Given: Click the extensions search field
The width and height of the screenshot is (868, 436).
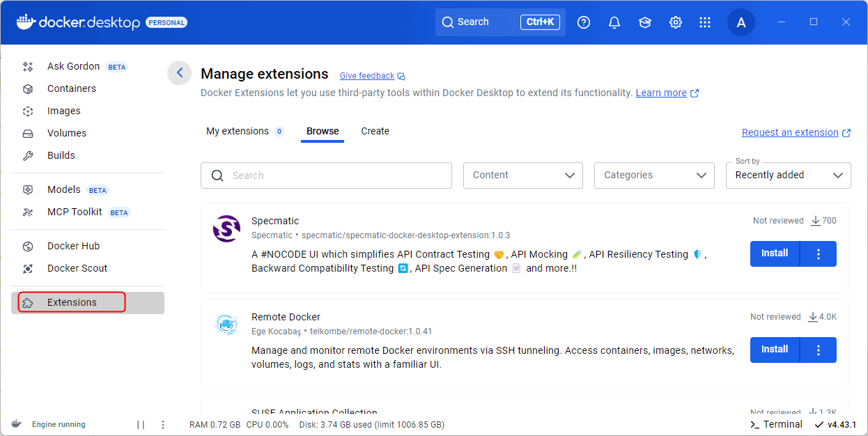Looking at the screenshot, I should 326,175.
